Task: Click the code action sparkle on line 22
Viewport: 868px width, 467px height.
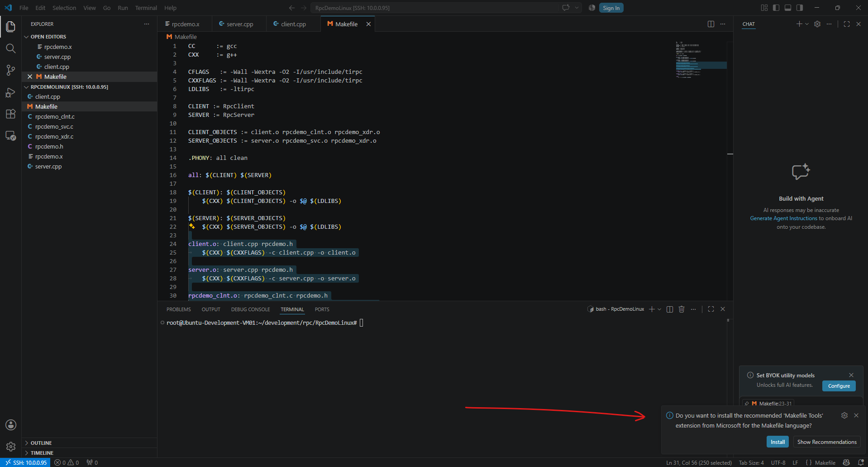Action: (x=192, y=226)
